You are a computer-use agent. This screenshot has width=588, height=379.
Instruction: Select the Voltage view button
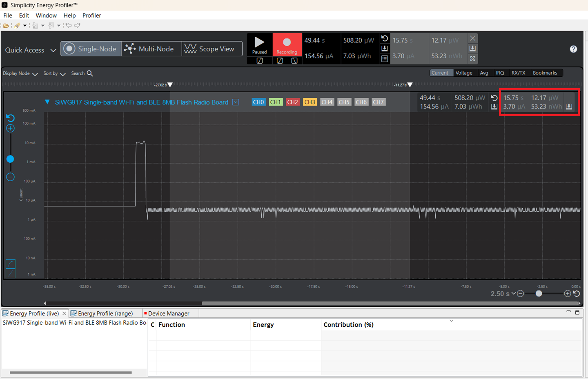464,73
